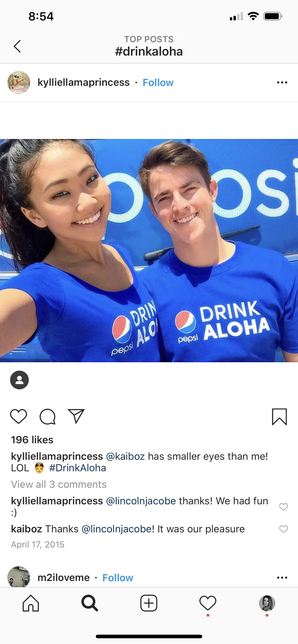
Task: Open kylliellamaprincess post options menu
Action: click(x=282, y=82)
